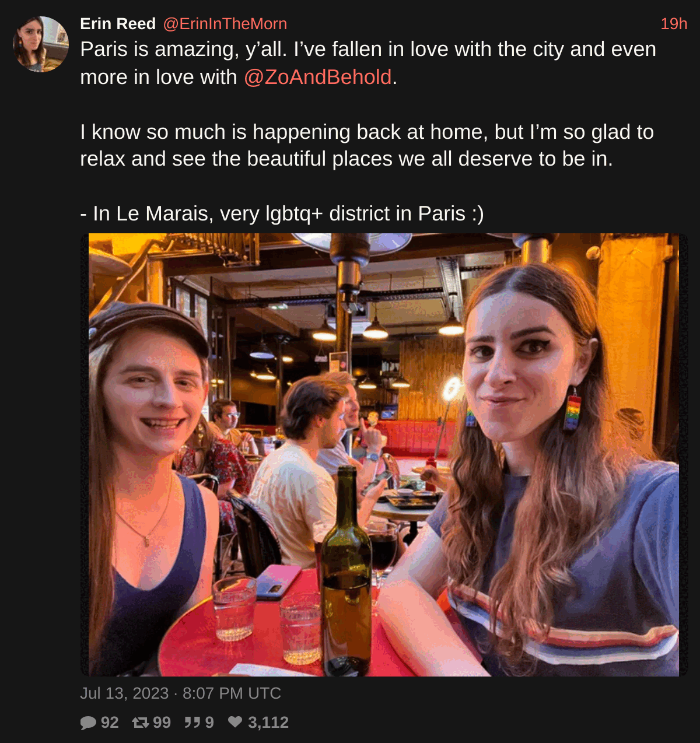The height and width of the screenshot is (743, 700).
Task: Click the 19h relative timestamp
Action: click(674, 24)
